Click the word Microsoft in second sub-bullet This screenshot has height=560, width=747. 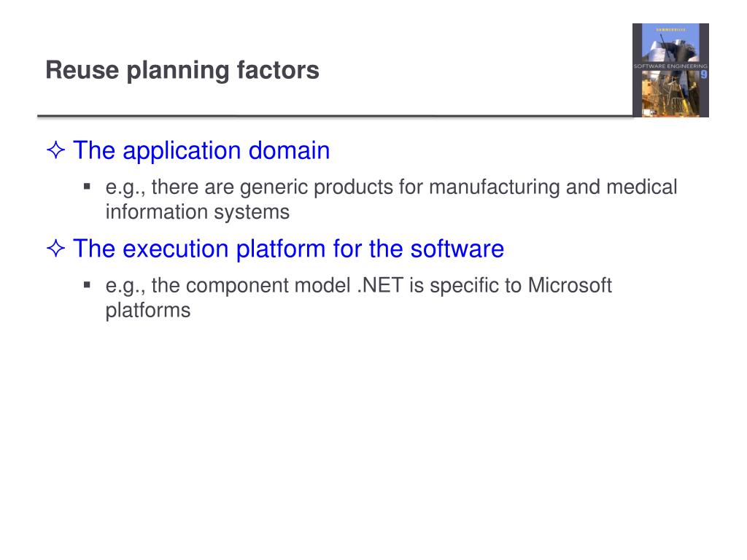click(569, 285)
